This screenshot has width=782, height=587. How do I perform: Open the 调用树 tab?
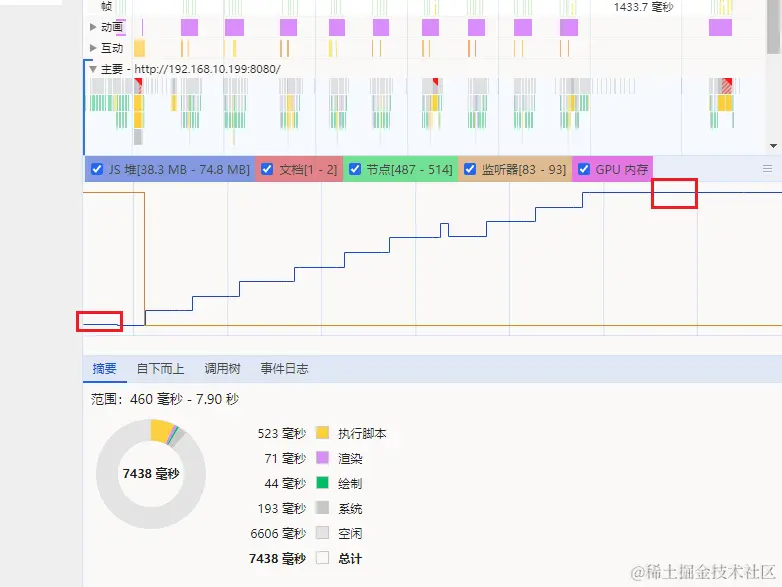click(222, 369)
